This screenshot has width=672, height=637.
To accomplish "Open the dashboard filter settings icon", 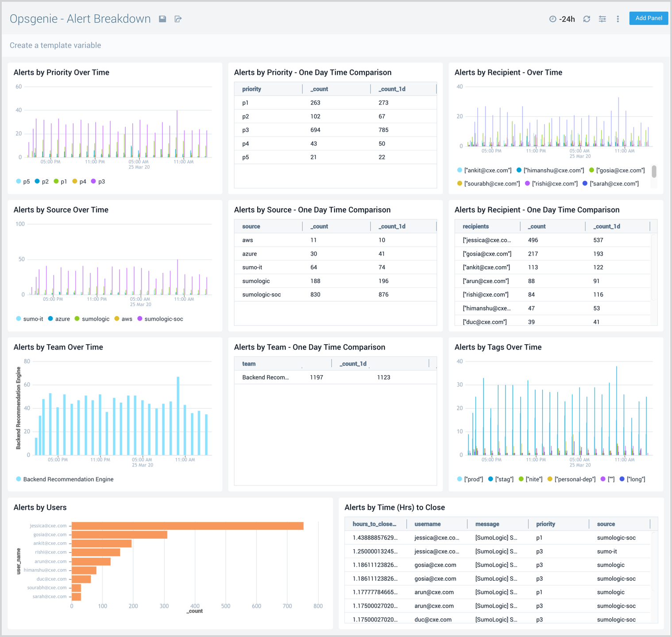I will (x=602, y=19).
